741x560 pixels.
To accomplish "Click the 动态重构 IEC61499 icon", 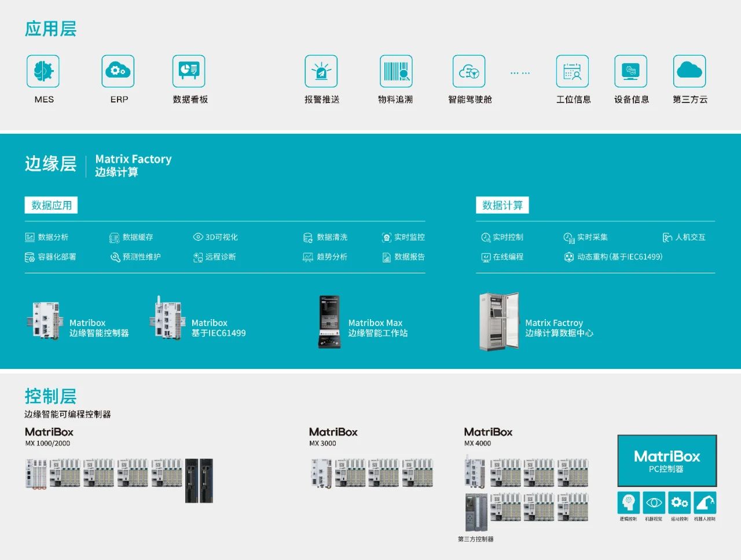I will (x=569, y=257).
